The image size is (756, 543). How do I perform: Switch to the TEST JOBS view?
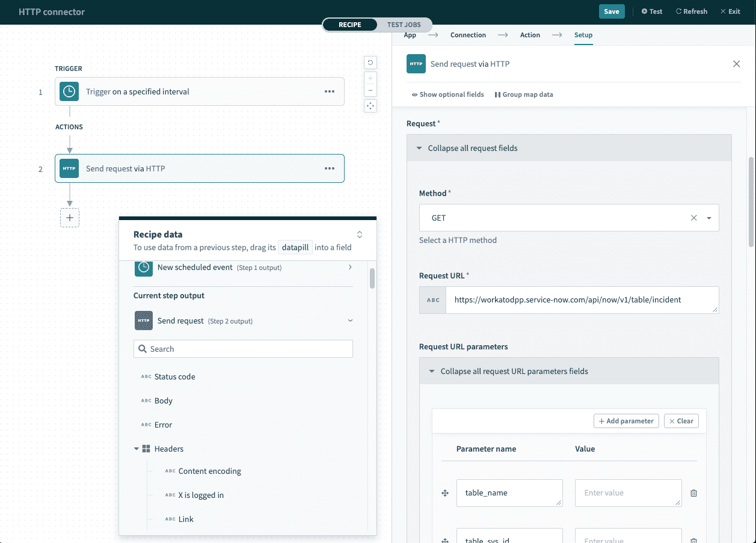pyautogui.click(x=404, y=25)
